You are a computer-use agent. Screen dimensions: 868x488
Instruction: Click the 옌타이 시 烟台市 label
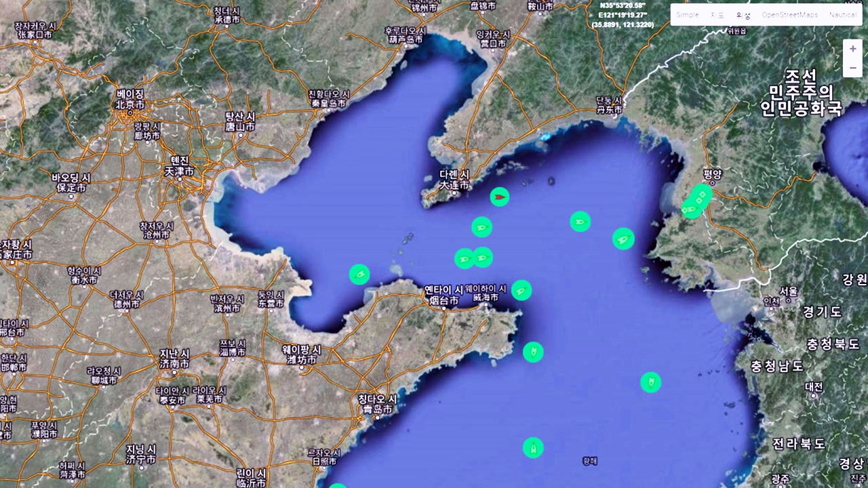point(443,295)
